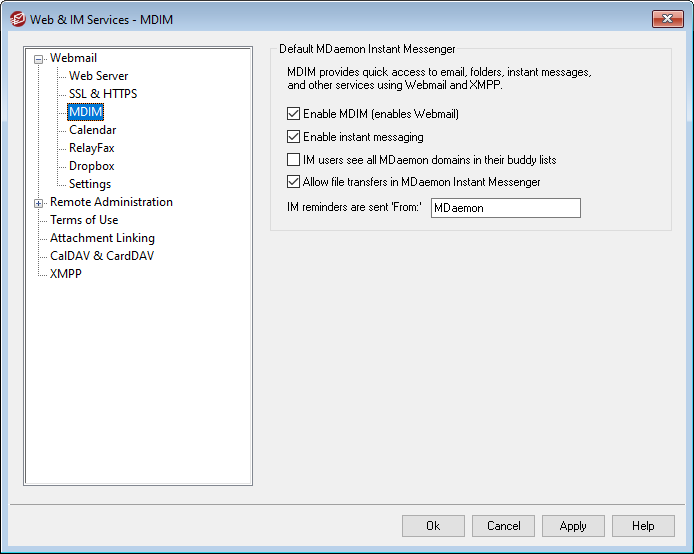The height and width of the screenshot is (554, 694).
Task: Toggle Enable MDIM (enables Webmail) checkbox
Action: point(294,114)
